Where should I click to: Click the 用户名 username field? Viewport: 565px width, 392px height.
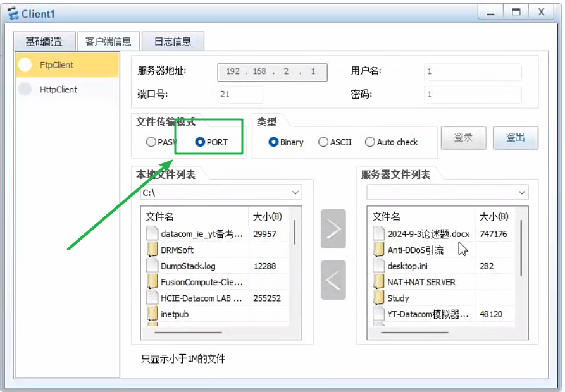click(x=473, y=71)
